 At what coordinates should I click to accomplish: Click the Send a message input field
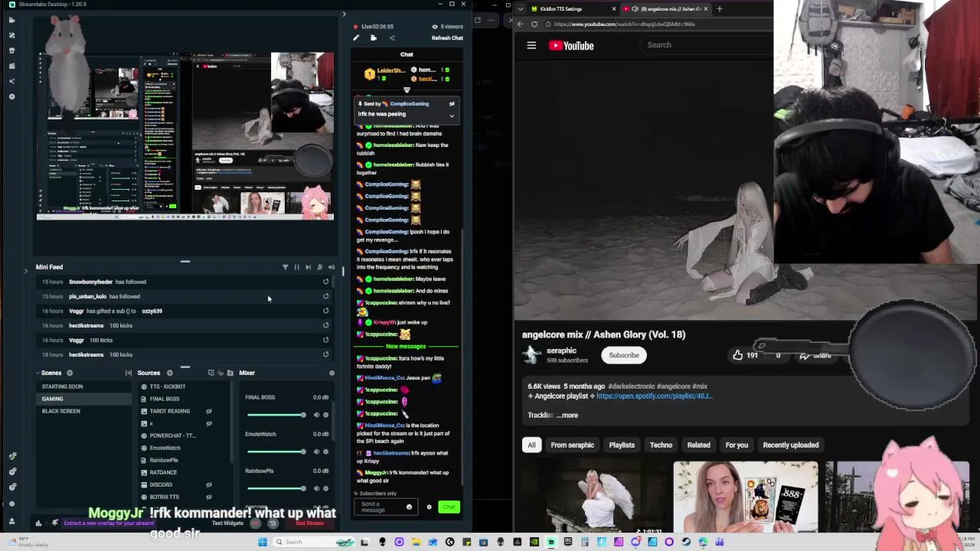[382, 507]
